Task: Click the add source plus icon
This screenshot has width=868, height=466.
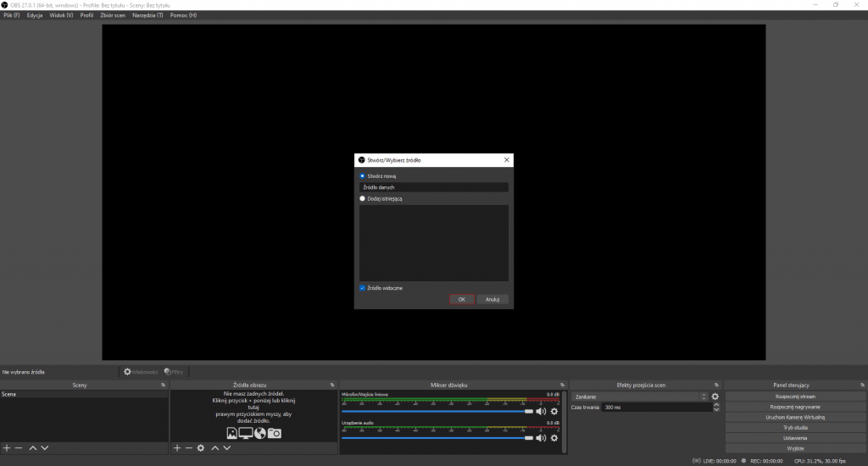Action: (177, 447)
